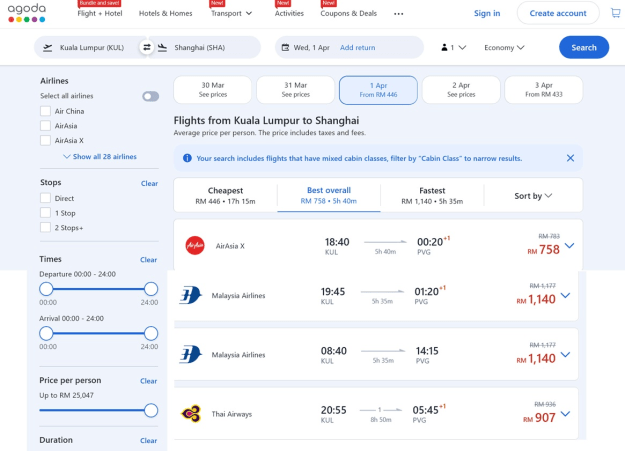
Task: Expand Show all 28 airlines list
Action: [99, 157]
